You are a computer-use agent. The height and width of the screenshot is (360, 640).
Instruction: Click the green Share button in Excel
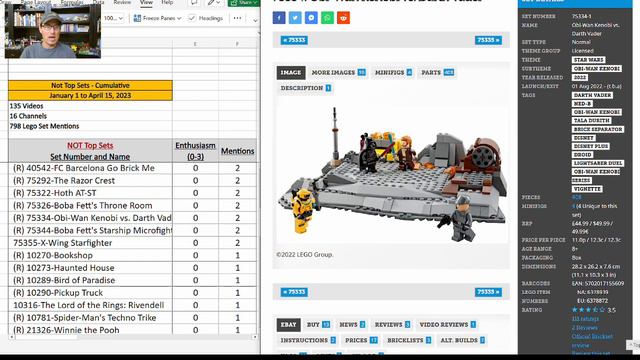point(243,2)
